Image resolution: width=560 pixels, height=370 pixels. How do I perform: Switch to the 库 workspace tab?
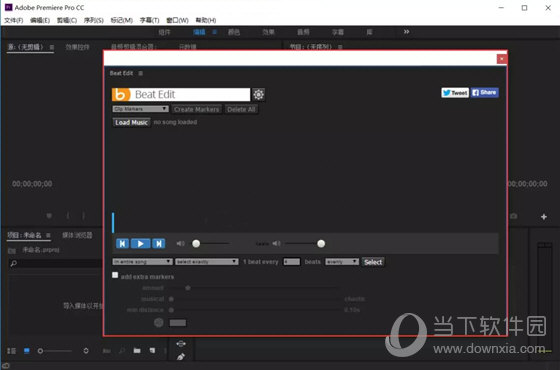(x=369, y=32)
